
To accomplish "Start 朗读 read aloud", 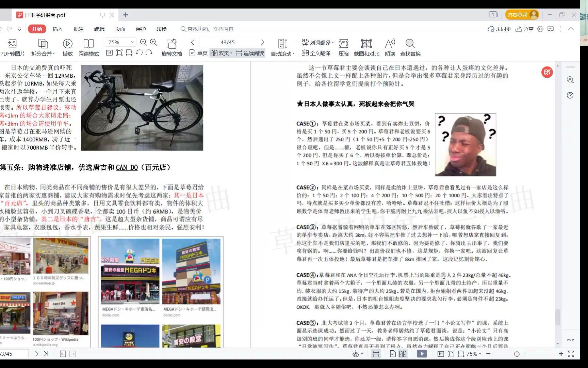I will click(390, 47).
